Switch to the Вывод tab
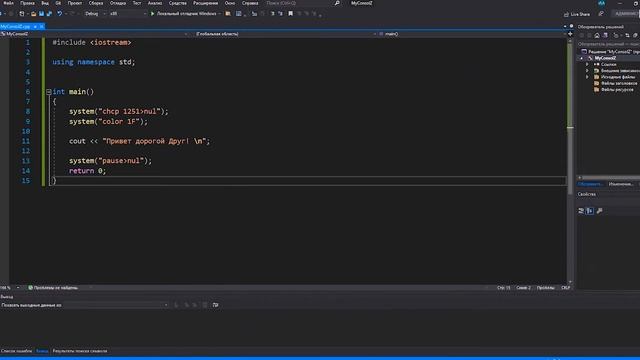The height and width of the screenshot is (360, 640). [x=42, y=351]
